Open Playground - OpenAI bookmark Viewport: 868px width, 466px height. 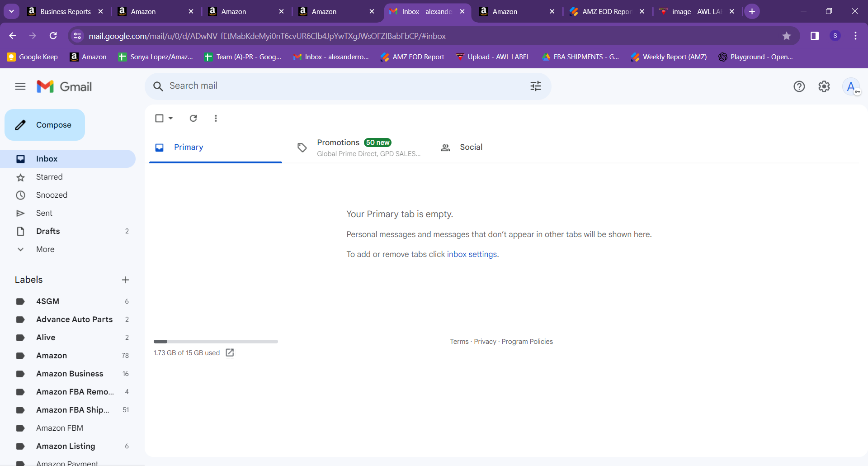tap(756, 57)
